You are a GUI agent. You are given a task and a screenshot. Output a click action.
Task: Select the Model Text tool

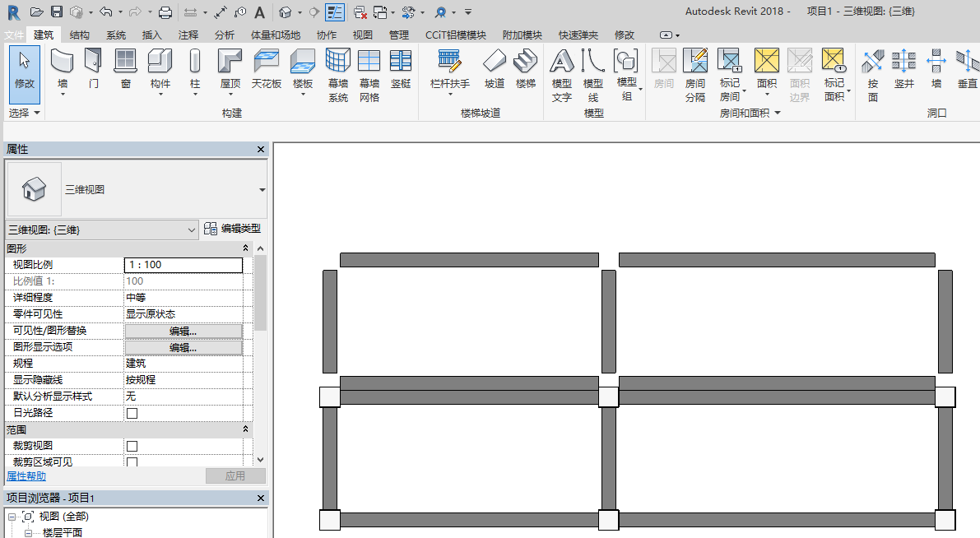(x=562, y=75)
